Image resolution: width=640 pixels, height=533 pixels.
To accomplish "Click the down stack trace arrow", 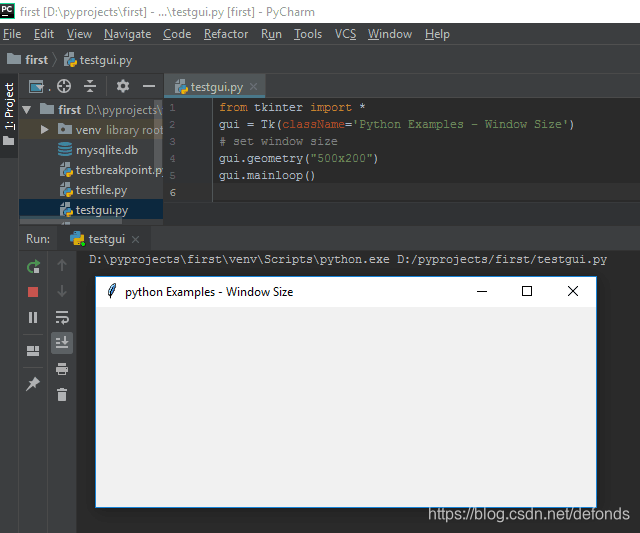I will pos(62,291).
